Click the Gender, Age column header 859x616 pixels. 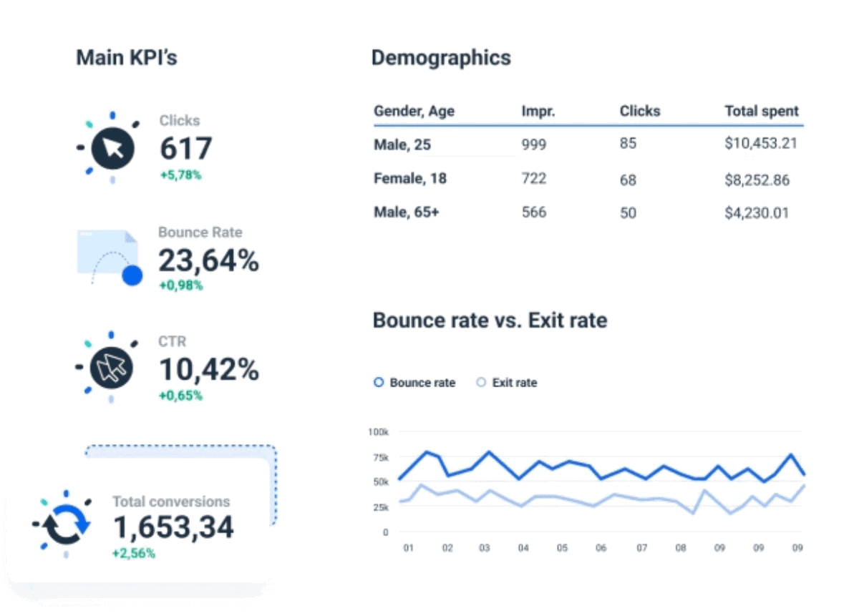414,111
